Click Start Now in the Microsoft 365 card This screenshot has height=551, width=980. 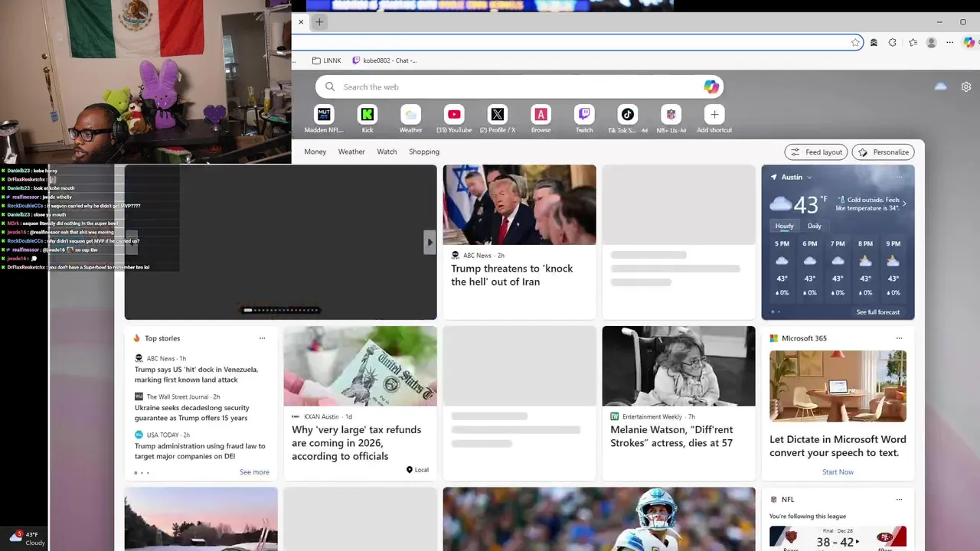click(x=838, y=472)
